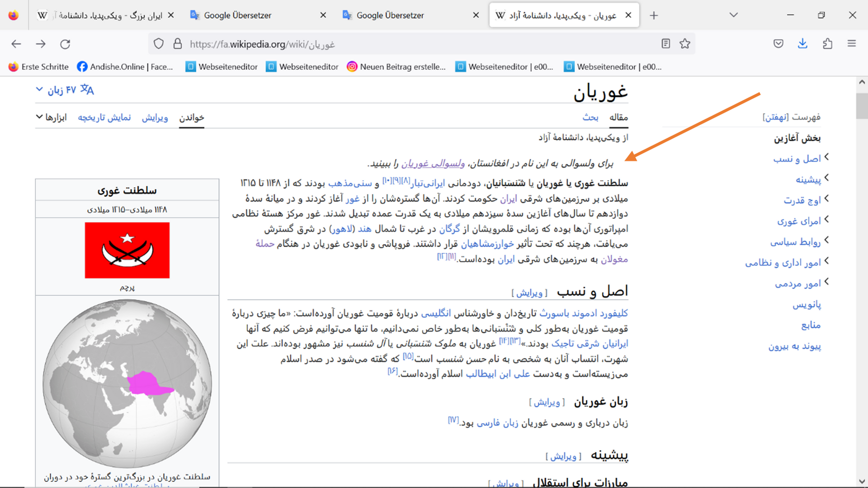Click the browser reload page icon

pyautogui.click(x=65, y=44)
